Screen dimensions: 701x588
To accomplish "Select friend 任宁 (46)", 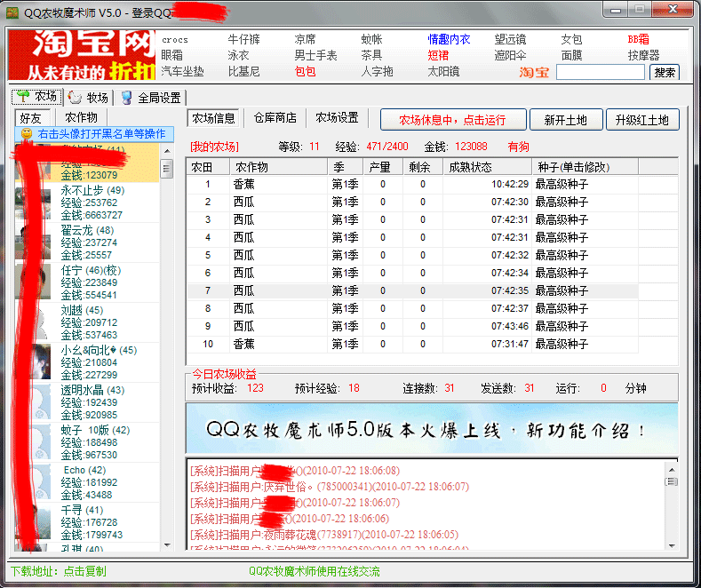I will [87, 282].
